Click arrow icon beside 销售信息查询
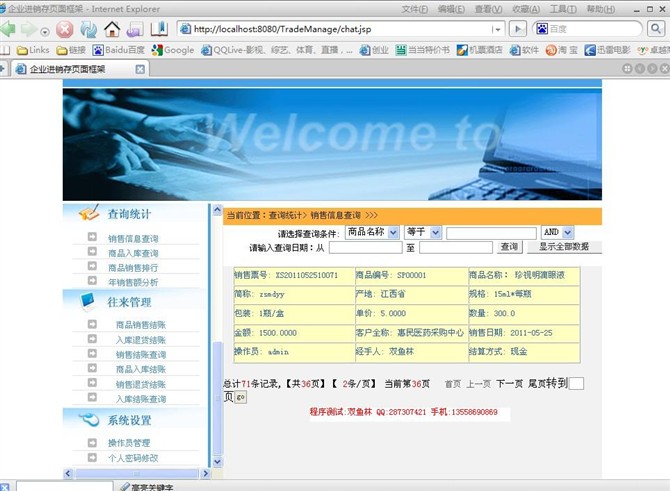This screenshot has height=491, width=670. point(92,236)
